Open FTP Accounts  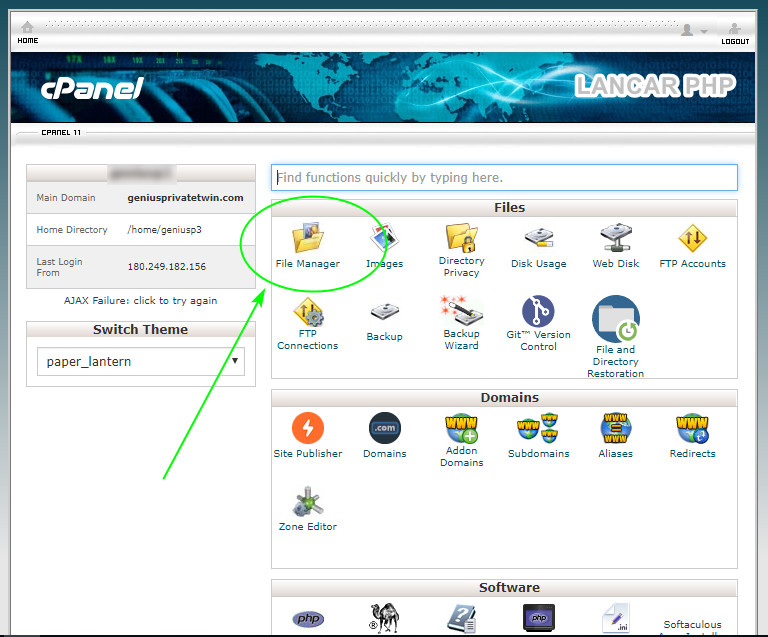click(693, 245)
